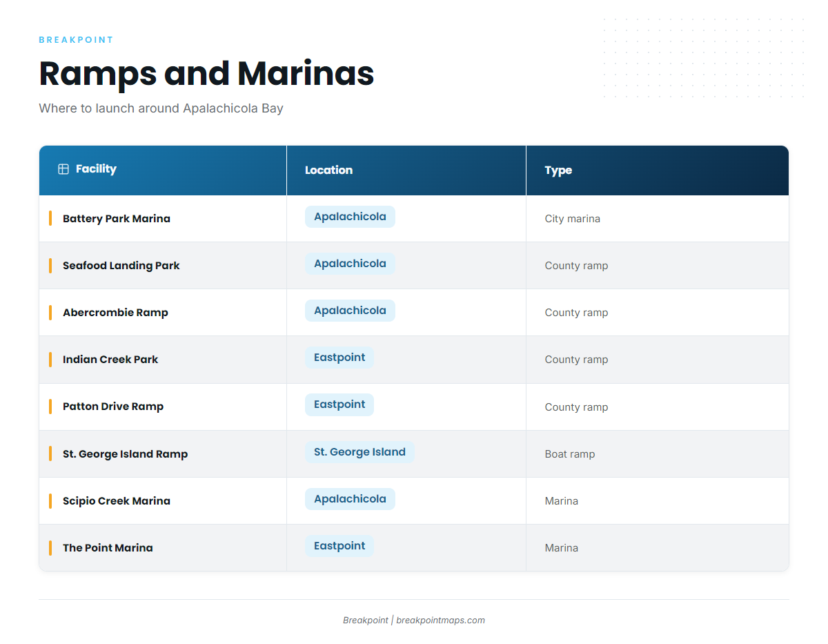The width and height of the screenshot is (828, 644).
Task: Select "Seafood Landing Park" facility name
Action: (x=121, y=266)
